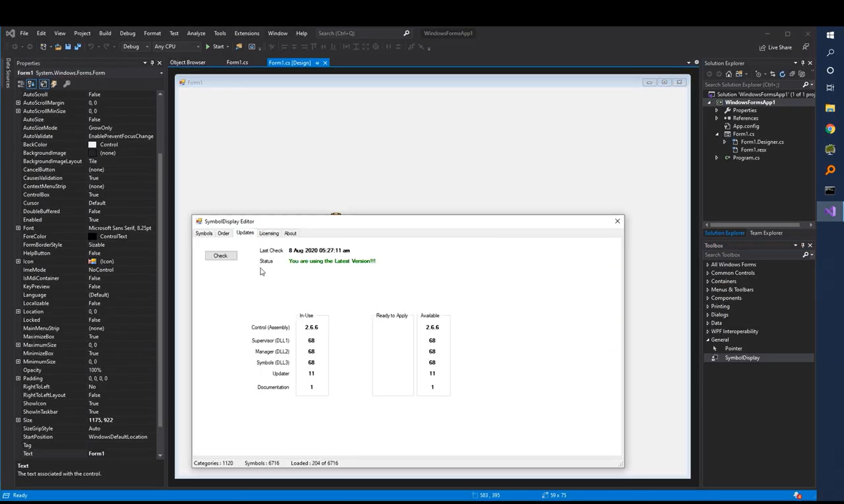The image size is (844, 504).
Task: Click Show All Files icon in Solution Explorer
Action: pos(802,74)
